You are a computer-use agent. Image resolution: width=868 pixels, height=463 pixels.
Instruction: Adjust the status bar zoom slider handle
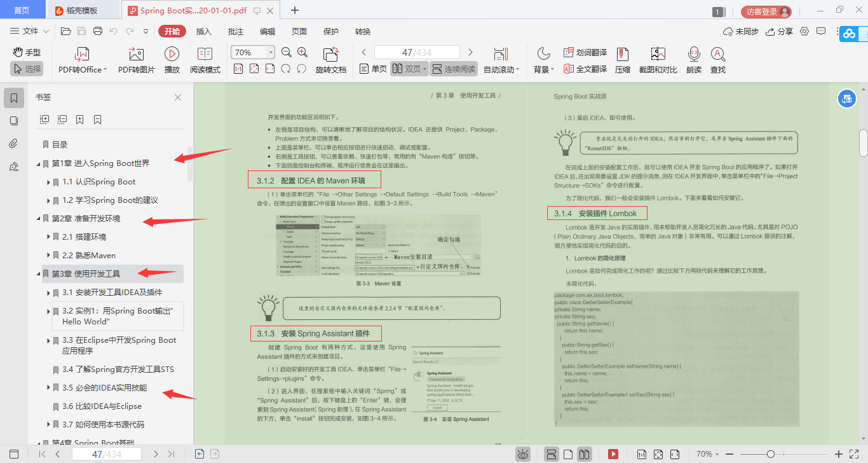[771, 454]
